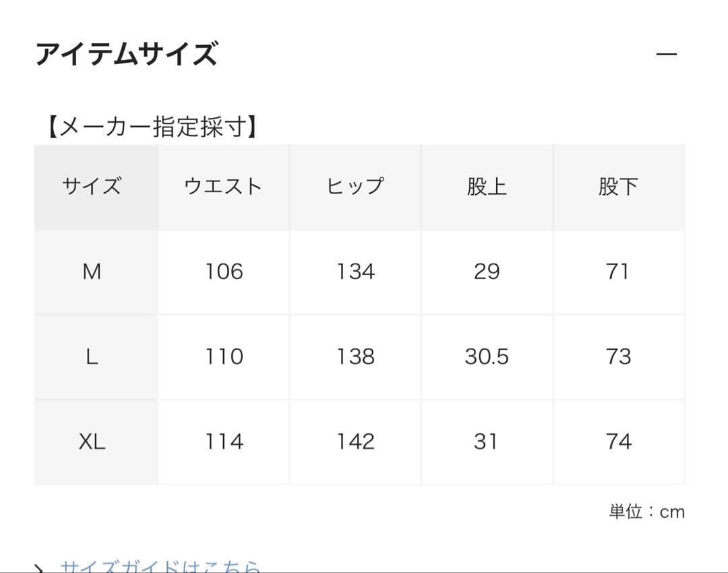Select size XL row label

click(x=93, y=442)
